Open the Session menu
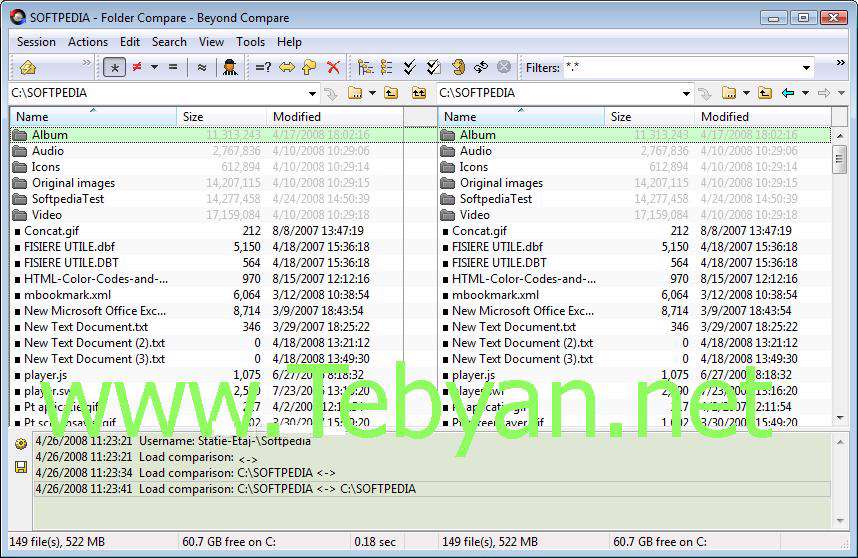The height and width of the screenshot is (558, 858). click(x=36, y=42)
